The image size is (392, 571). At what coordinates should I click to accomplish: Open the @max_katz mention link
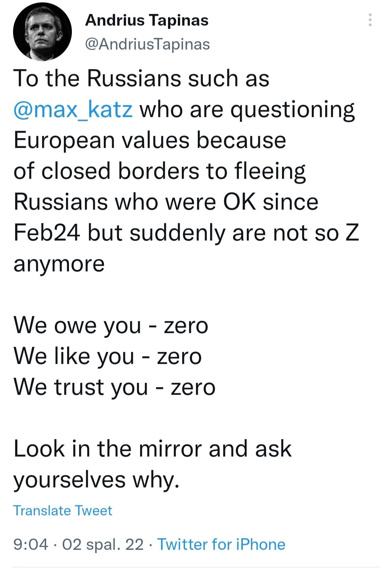point(73,109)
